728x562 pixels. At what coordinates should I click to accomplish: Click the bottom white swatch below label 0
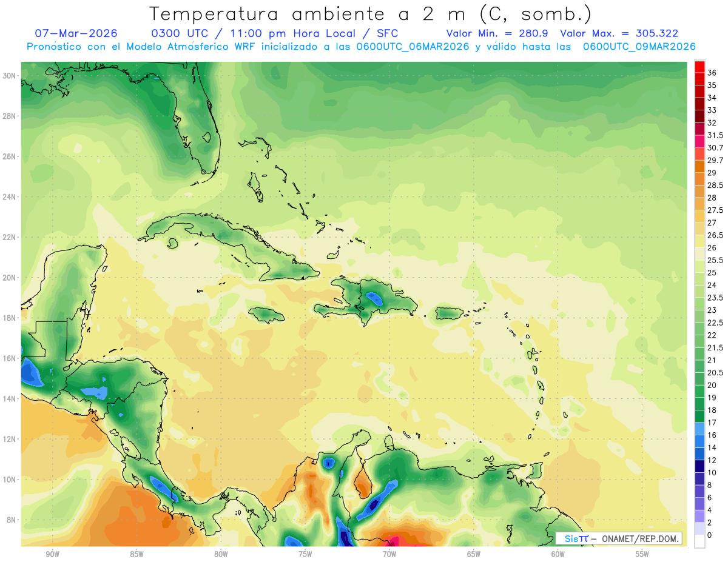(x=699, y=541)
